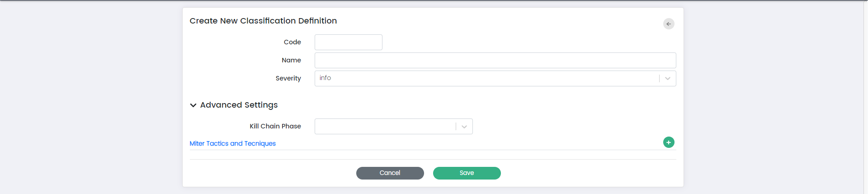
Task: Click the selected 'info' severity value
Action: click(325, 78)
